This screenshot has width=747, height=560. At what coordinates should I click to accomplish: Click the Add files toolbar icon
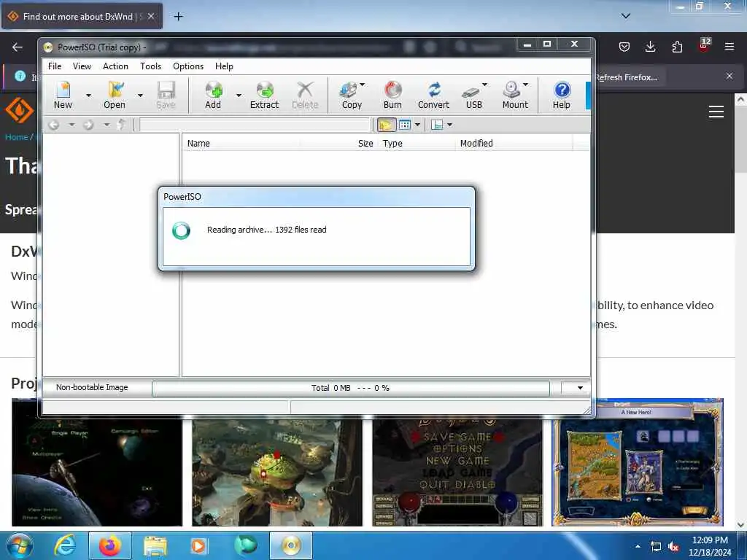point(213,95)
